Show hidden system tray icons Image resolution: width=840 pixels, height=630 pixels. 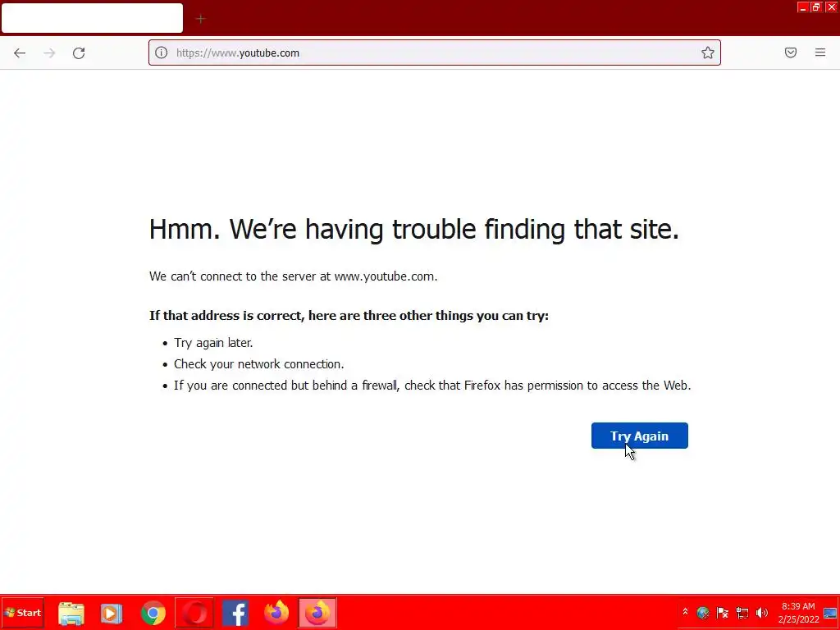pos(685,612)
